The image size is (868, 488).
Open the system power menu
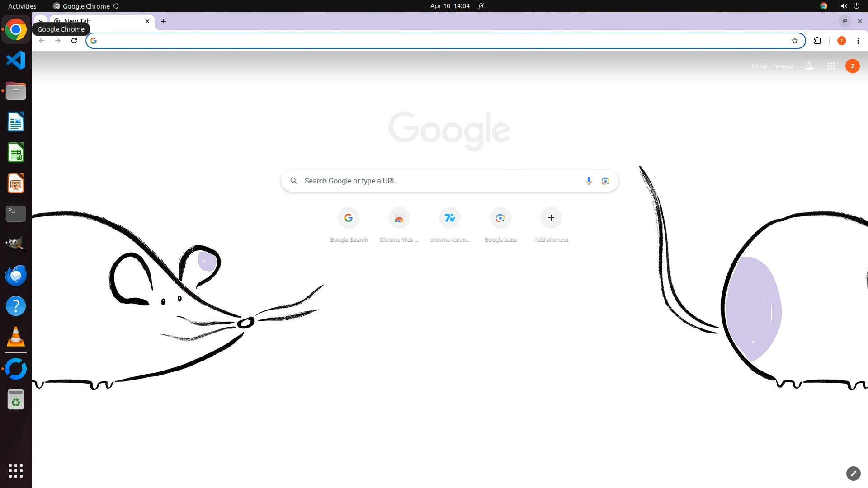(x=856, y=6)
